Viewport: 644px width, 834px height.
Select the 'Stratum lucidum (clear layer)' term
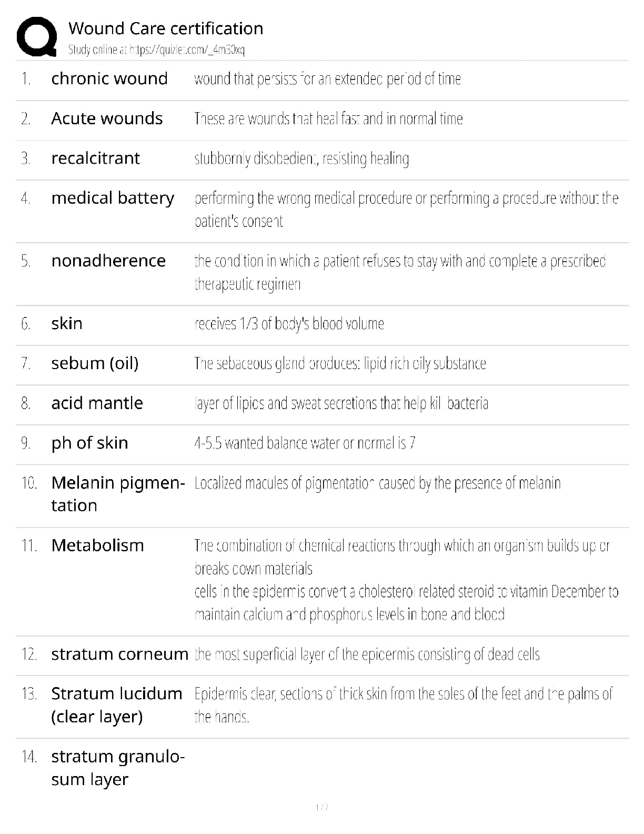(x=116, y=705)
